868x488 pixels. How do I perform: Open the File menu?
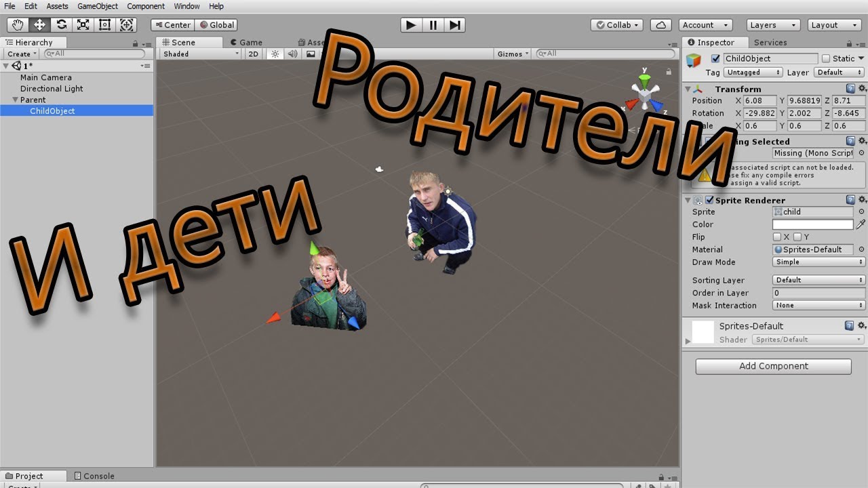tap(9, 6)
